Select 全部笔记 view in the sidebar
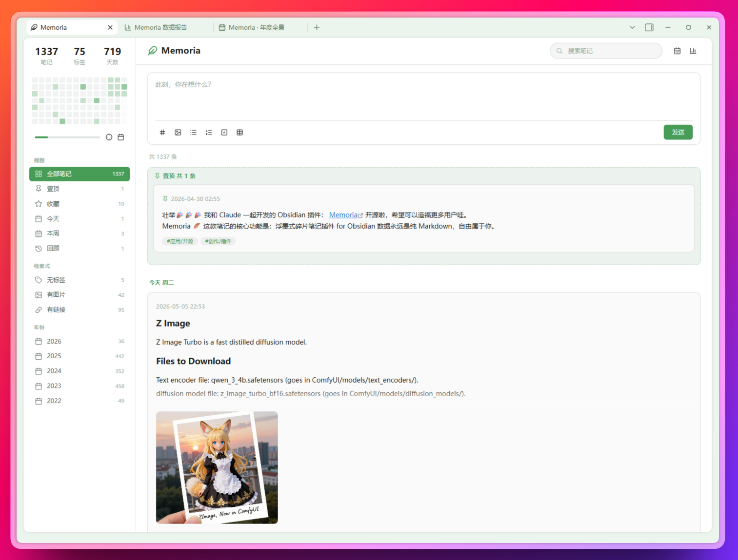This screenshot has width=738, height=560. pyautogui.click(x=80, y=174)
